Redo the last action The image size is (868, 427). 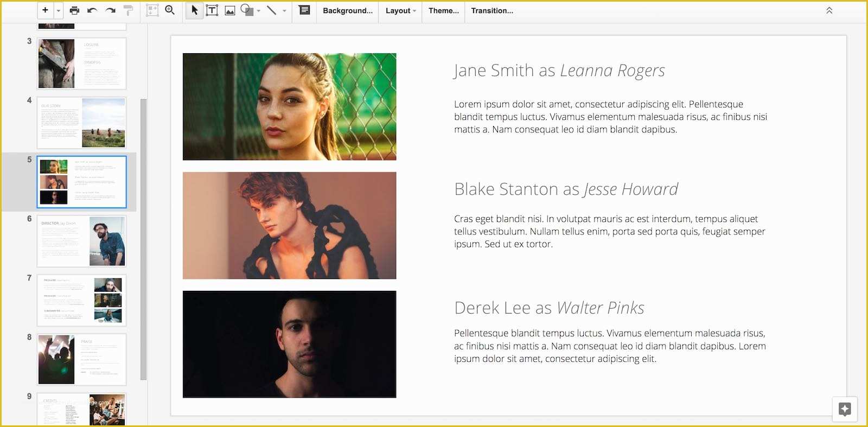coord(110,10)
